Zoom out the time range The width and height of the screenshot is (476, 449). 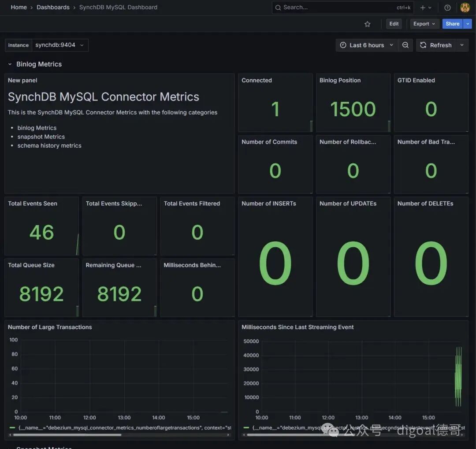[405, 45]
